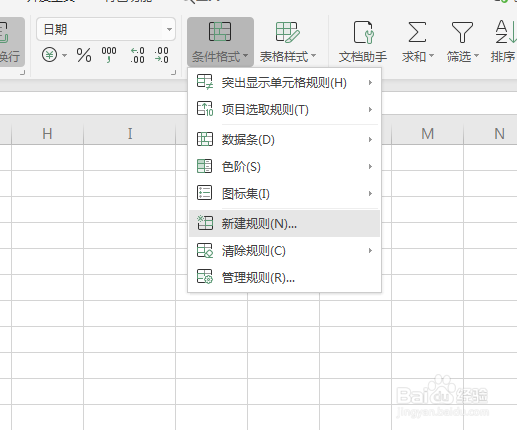
Task: Apply percent style format
Action: click(84, 55)
